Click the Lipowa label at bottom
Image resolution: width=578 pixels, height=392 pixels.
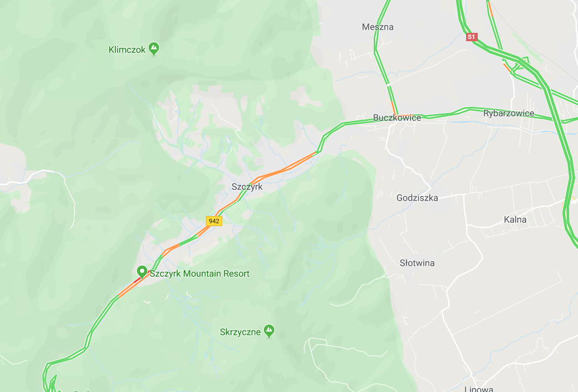(x=478, y=389)
